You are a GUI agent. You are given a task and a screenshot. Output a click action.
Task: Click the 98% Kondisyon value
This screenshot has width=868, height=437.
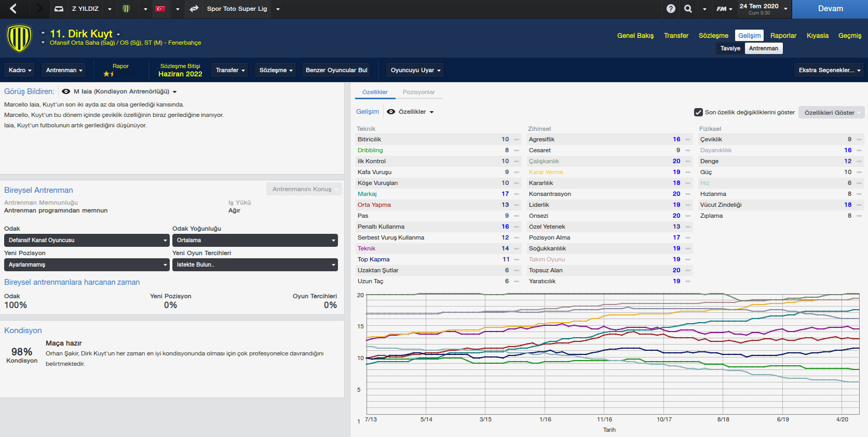(x=22, y=352)
